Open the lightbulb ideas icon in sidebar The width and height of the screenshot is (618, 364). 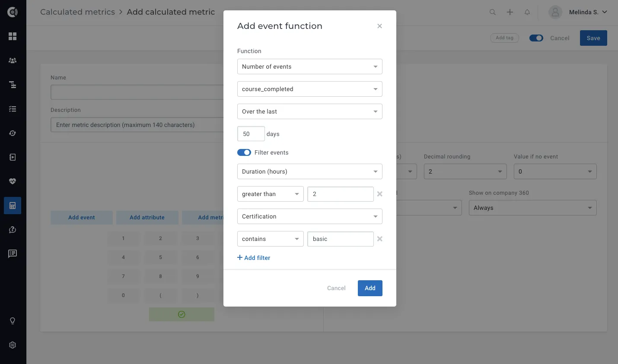(13, 321)
